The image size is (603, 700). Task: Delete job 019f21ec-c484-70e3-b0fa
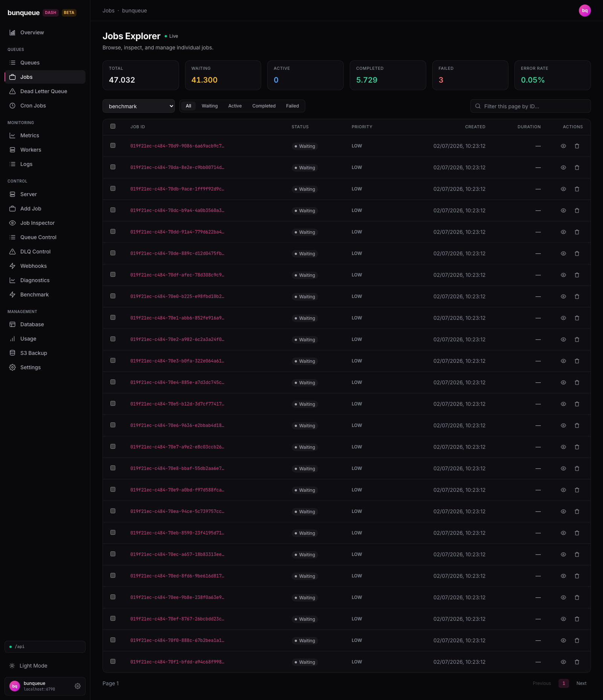click(577, 361)
